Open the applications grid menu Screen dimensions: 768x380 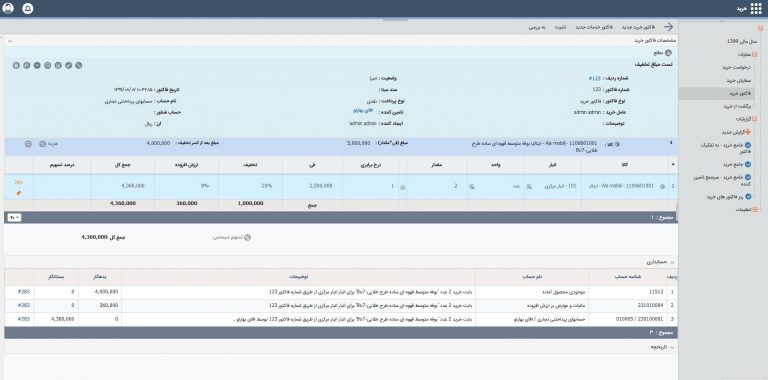756,9
